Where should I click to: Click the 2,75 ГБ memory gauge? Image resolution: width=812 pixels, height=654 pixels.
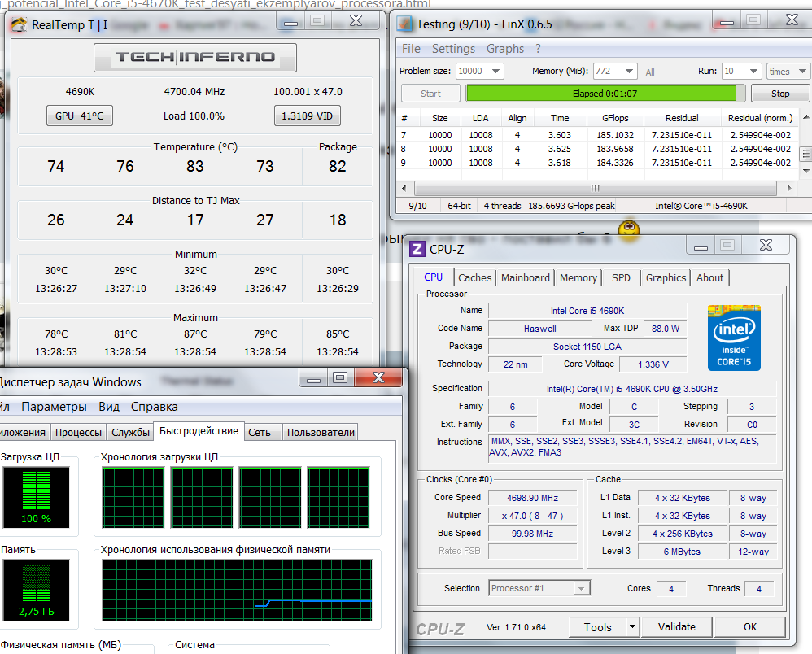click(x=37, y=590)
